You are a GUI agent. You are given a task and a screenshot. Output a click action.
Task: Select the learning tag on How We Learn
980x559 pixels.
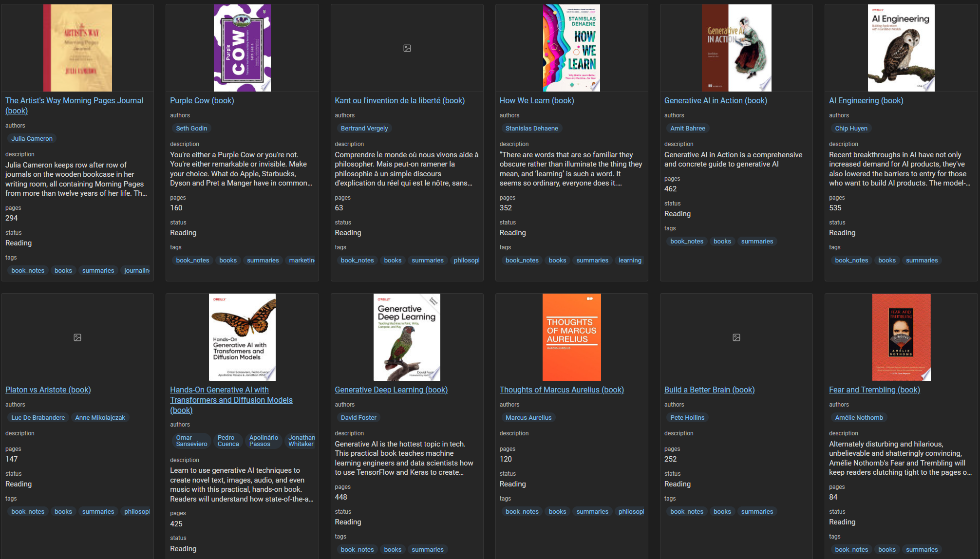(x=630, y=261)
